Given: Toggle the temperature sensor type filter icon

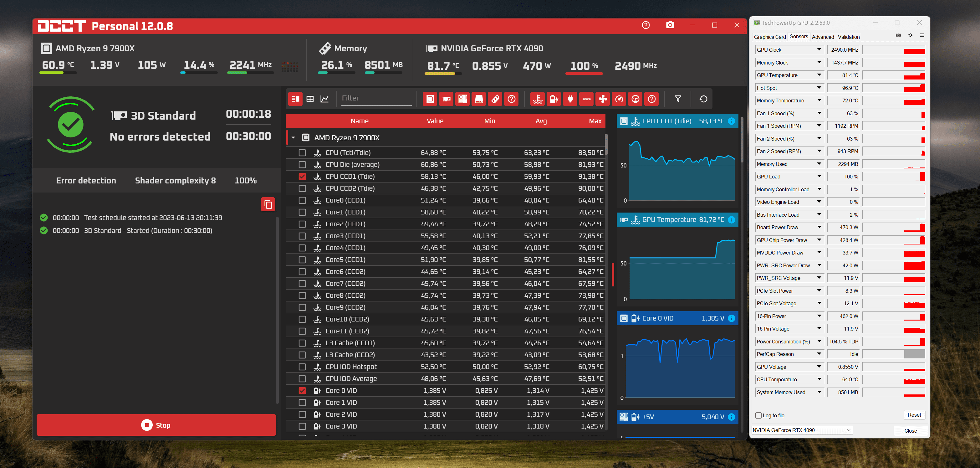Looking at the screenshot, I should [538, 99].
